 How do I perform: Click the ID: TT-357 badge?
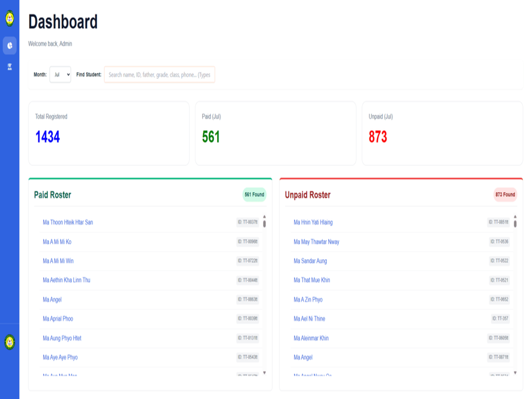pyautogui.click(x=500, y=318)
